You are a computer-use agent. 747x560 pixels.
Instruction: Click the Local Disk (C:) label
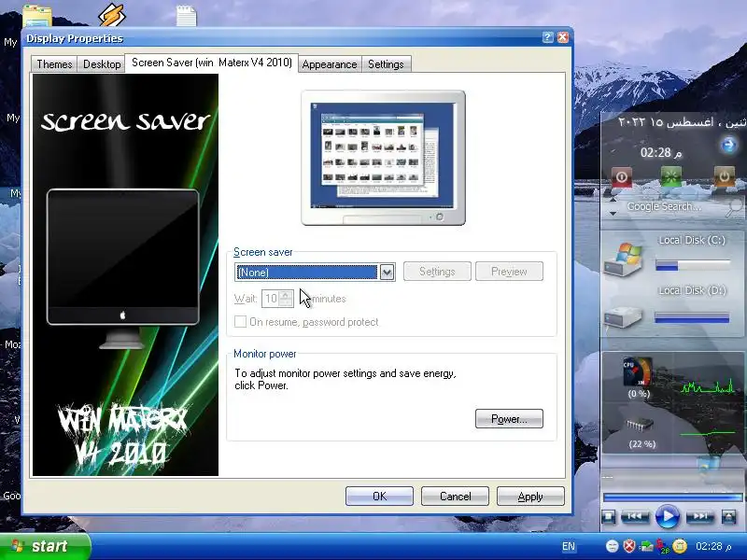point(692,241)
